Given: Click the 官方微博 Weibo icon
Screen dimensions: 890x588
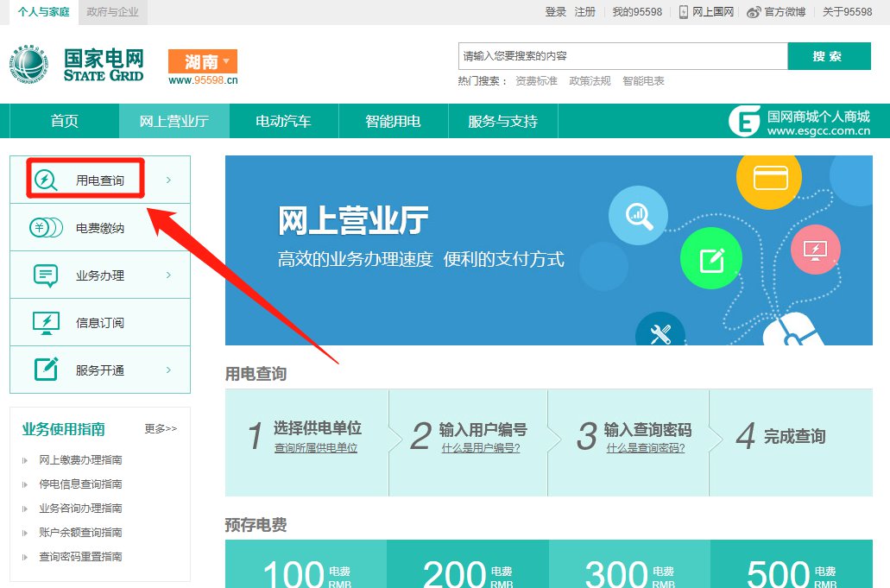Looking at the screenshot, I should pos(754,12).
